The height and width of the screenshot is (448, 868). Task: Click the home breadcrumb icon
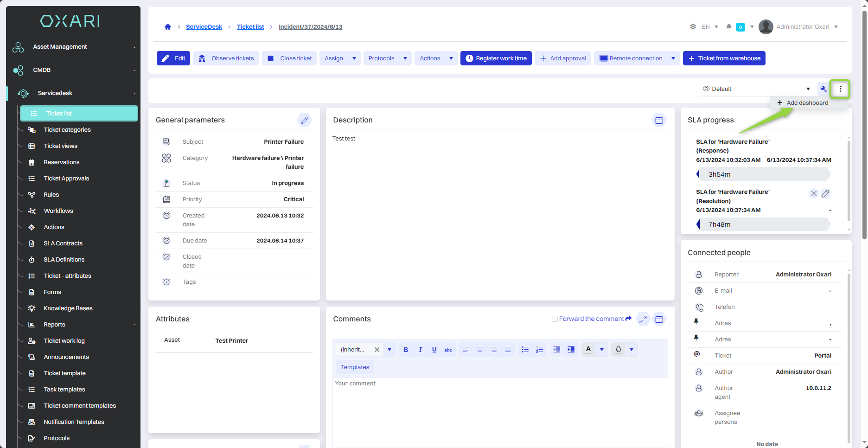(x=168, y=27)
